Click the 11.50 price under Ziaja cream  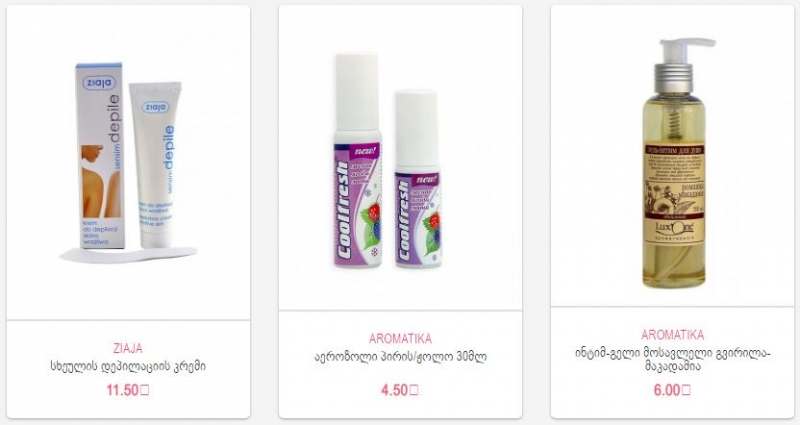coord(128,390)
